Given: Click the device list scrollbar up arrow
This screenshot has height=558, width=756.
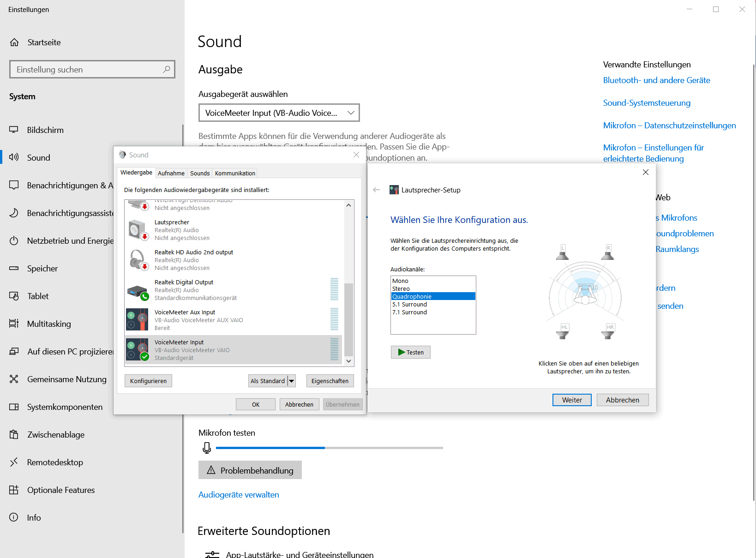Looking at the screenshot, I should click(349, 205).
